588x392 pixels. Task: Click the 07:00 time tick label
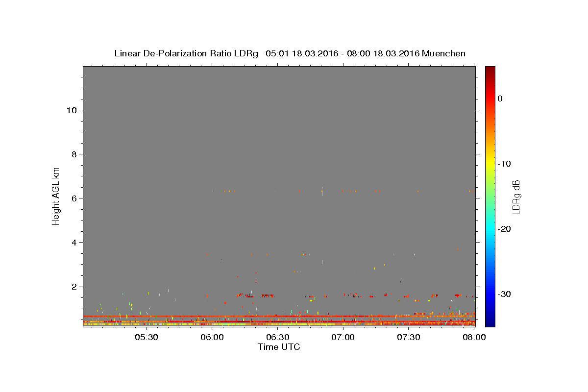pyautogui.click(x=343, y=337)
